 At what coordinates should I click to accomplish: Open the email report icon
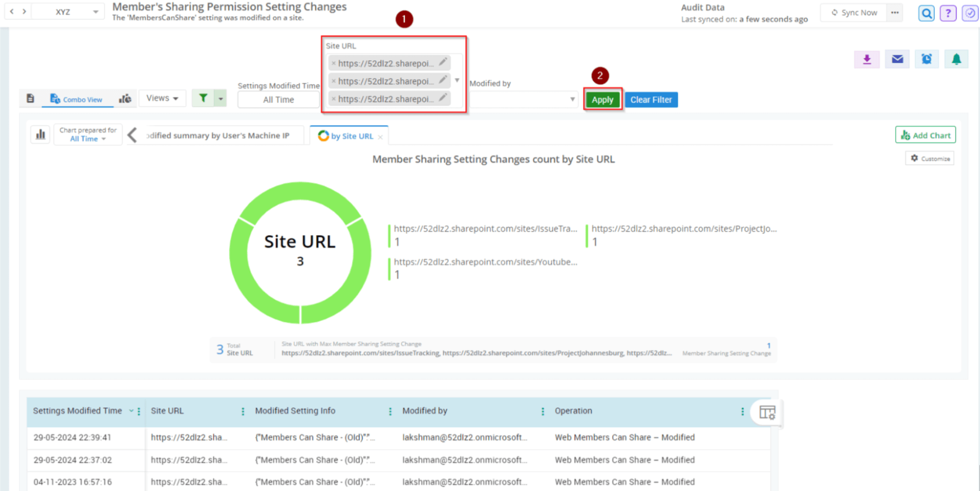pyautogui.click(x=897, y=59)
